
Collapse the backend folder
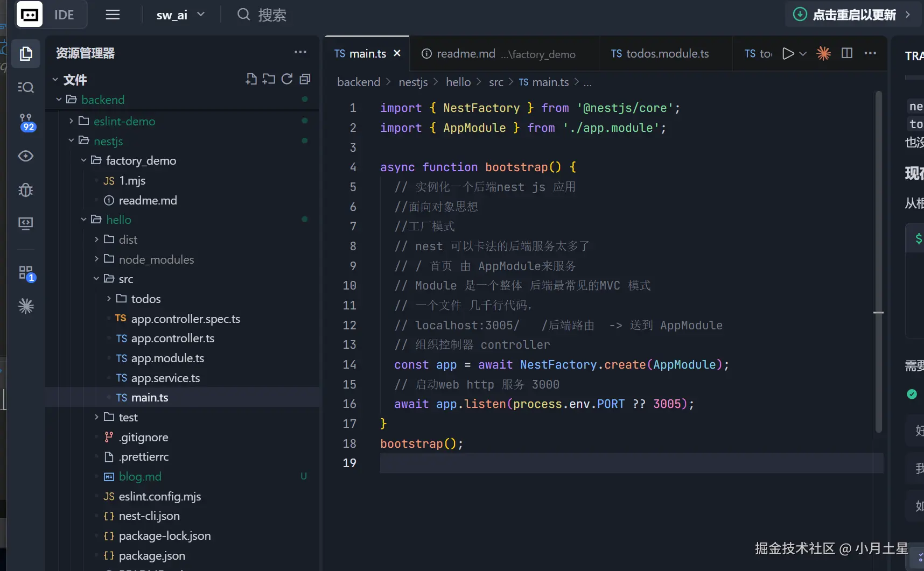pos(59,100)
